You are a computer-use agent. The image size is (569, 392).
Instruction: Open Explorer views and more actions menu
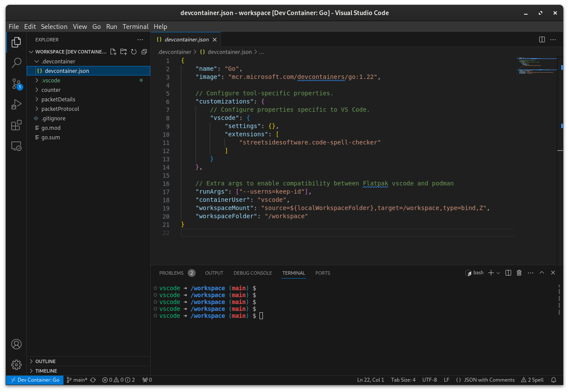pos(140,40)
